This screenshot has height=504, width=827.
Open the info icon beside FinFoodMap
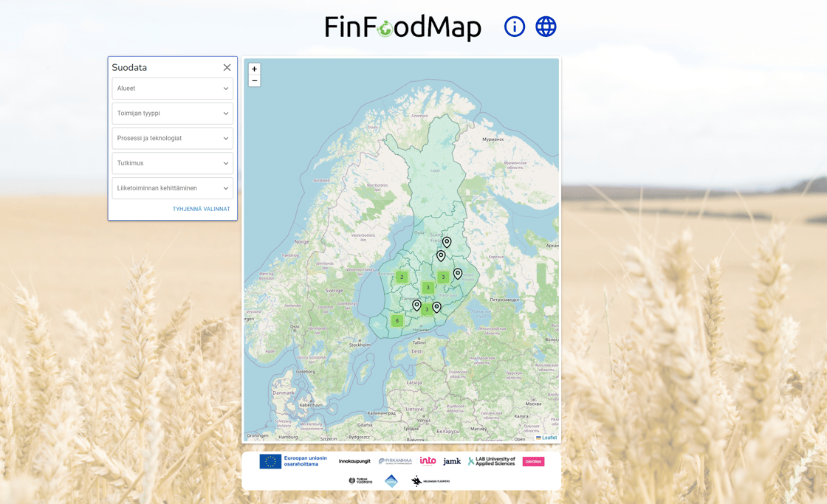pyautogui.click(x=514, y=26)
